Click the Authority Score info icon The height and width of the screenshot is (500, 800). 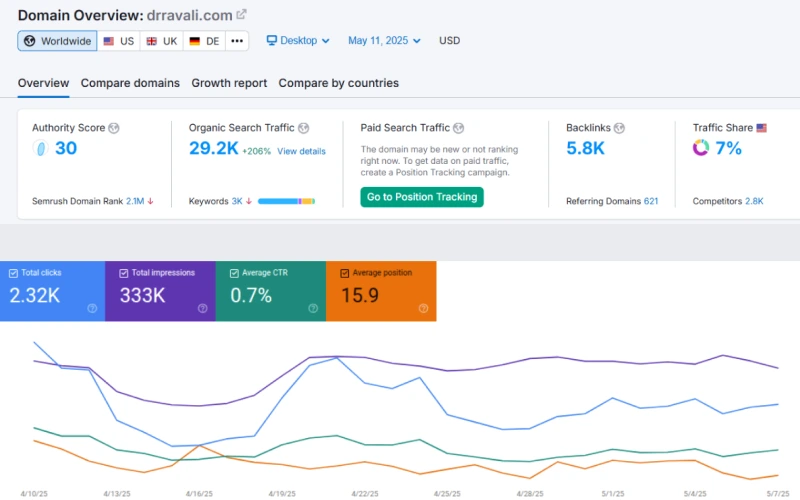[113, 128]
